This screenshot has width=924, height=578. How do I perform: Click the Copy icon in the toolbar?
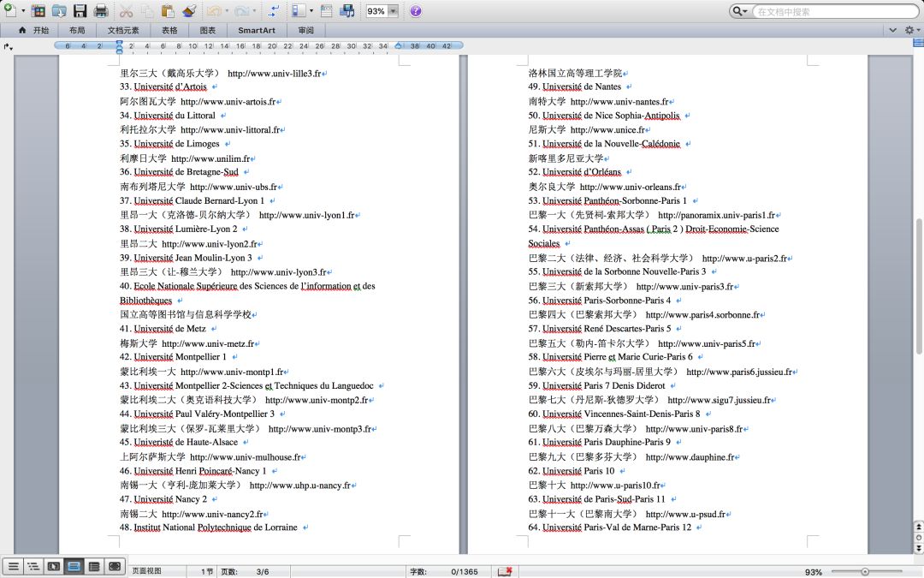click(147, 10)
